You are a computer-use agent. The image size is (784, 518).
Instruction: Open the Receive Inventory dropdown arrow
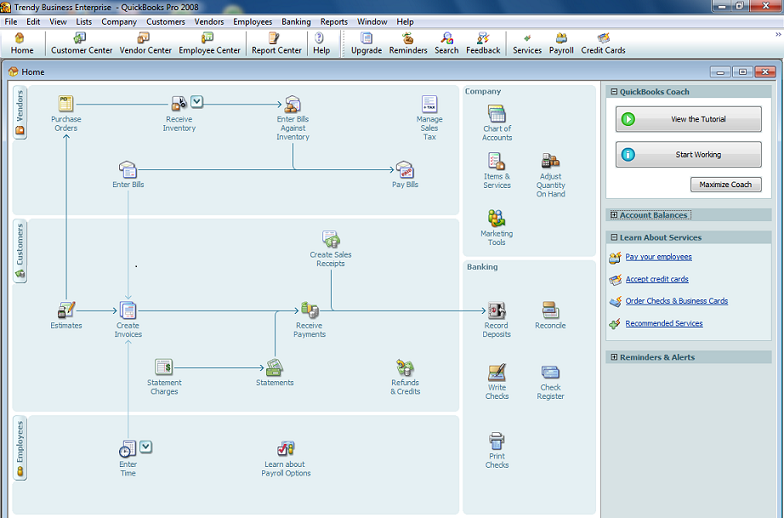pyautogui.click(x=197, y=102)
